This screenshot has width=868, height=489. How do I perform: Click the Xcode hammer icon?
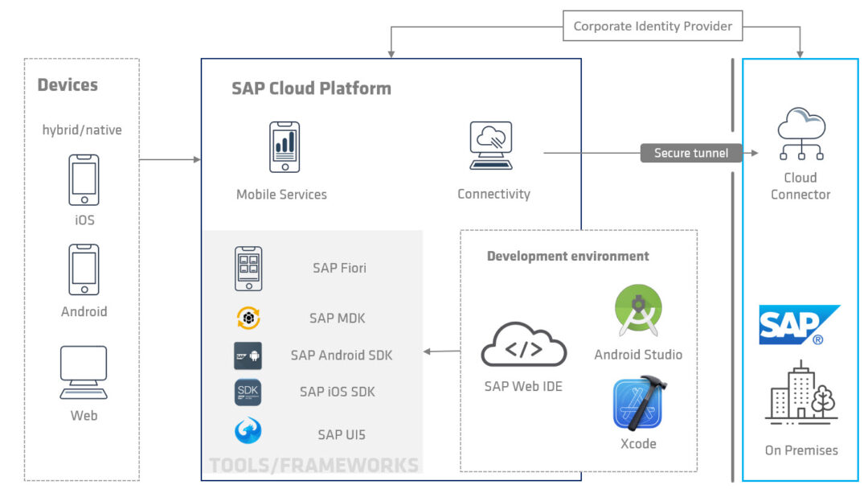pos(640,403)
